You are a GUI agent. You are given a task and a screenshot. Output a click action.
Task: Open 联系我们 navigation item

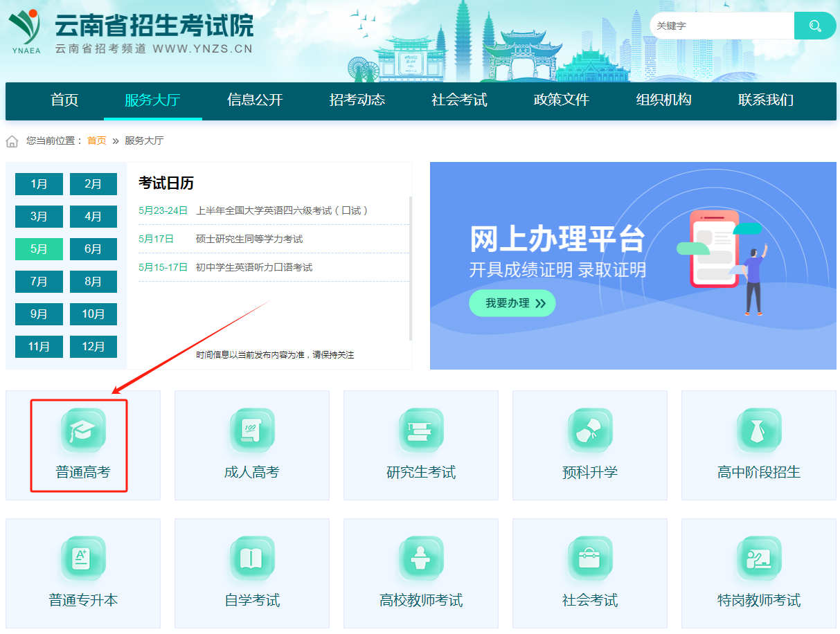(766, 100)
